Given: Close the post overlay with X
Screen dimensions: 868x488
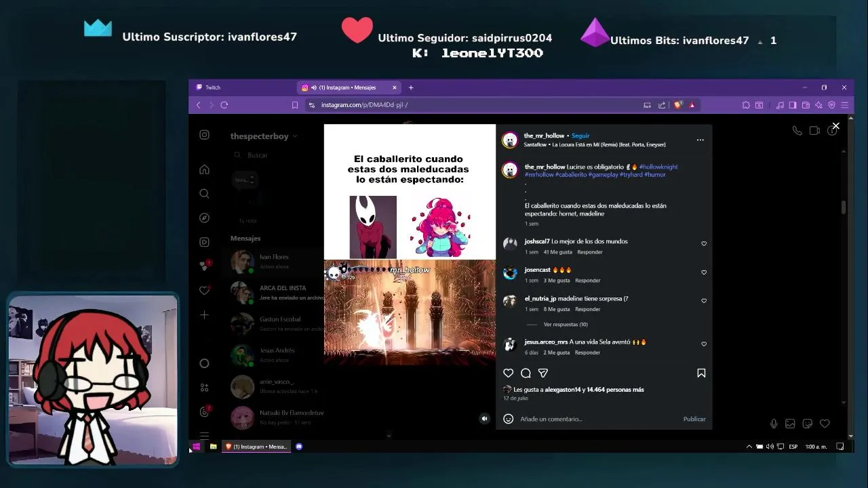Looking at the screenshot, I should (835, 126).
